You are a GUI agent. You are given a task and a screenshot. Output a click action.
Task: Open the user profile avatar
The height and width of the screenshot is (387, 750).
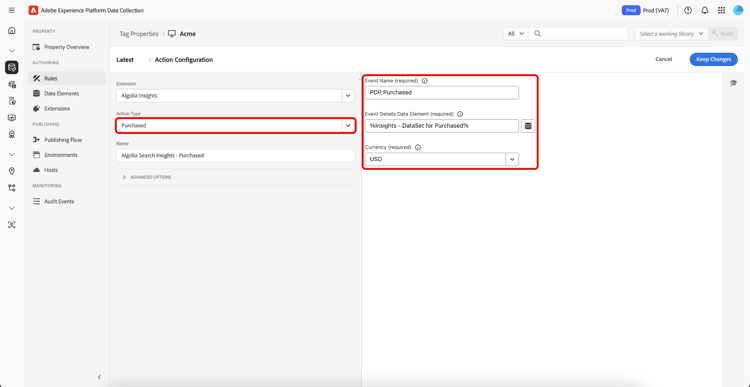click(738, 10)
